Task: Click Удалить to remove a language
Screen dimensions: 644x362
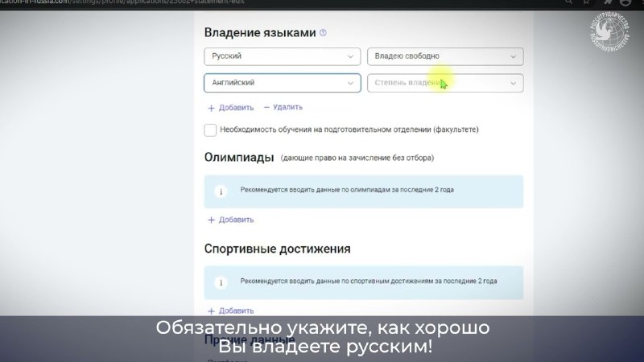Action: 283,107
